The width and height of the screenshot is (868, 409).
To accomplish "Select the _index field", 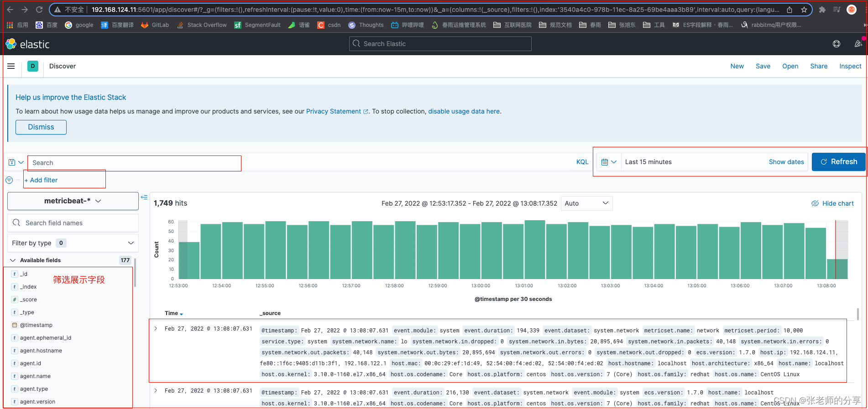I will (x=28, y=287).
